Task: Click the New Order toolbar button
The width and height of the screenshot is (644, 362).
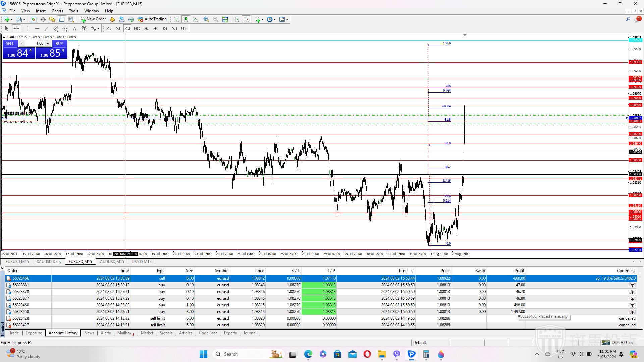Action: [93, 19]
